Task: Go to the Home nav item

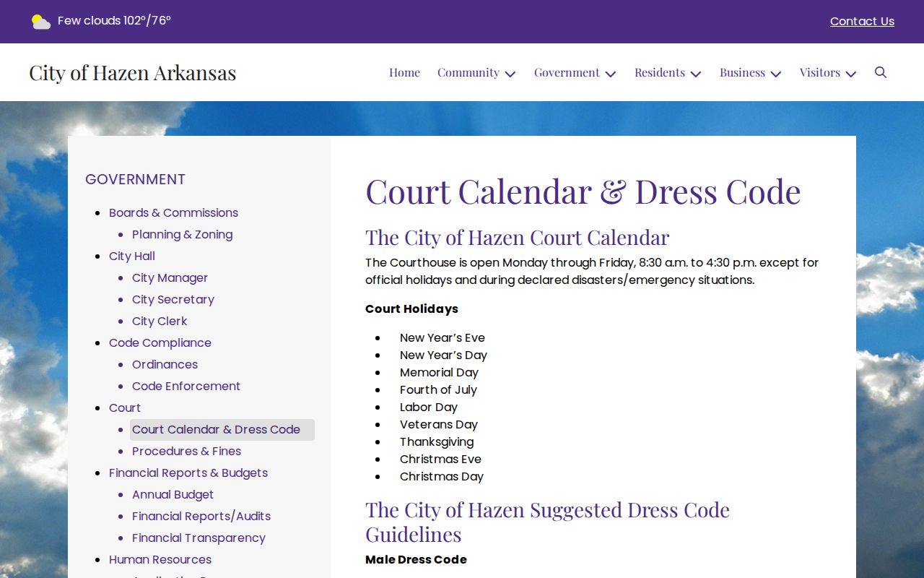Action: tap(404, 72)
